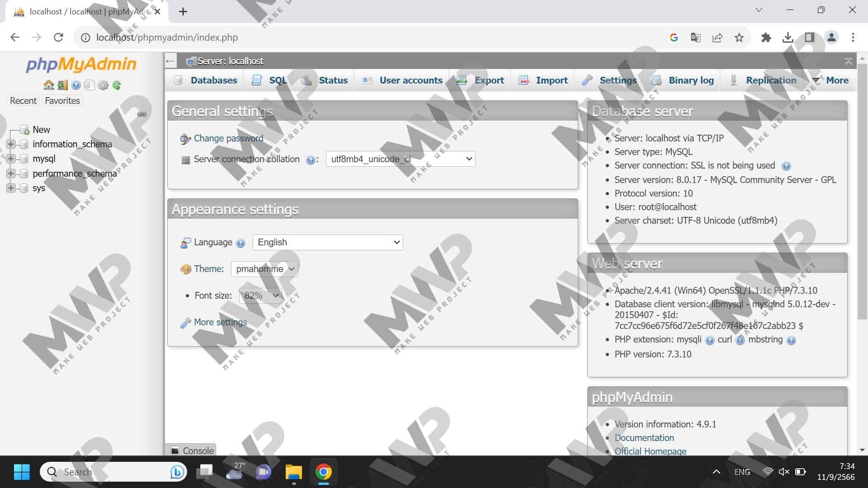Click the Change password link
The width and height of the screenshot is (868, 488).
tap(228, 138)
